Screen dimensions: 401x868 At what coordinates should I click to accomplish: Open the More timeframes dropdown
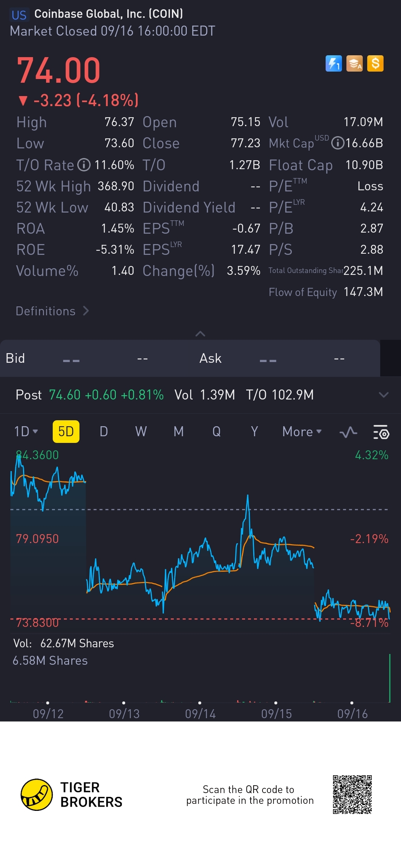point(302,432)
